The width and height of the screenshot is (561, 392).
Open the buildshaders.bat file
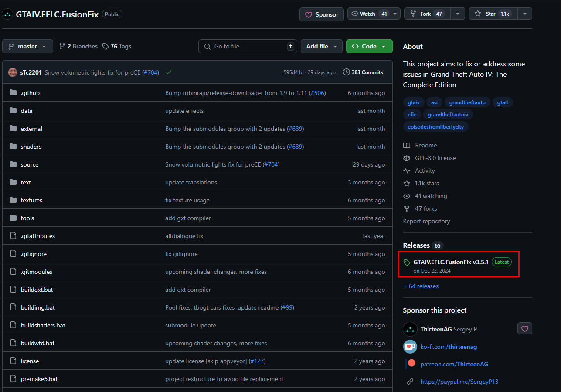tap(43, 325)
